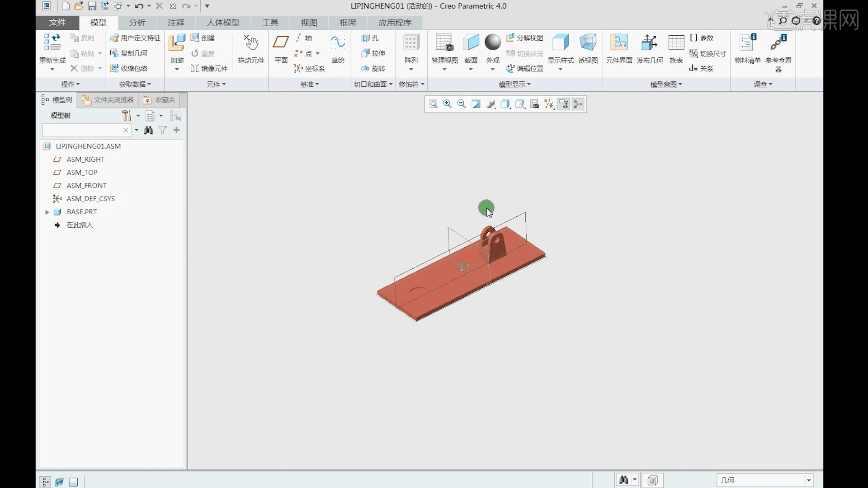
Task: Switch to the Analysis (分析) ribbon tab
Action: coord(137,23)
